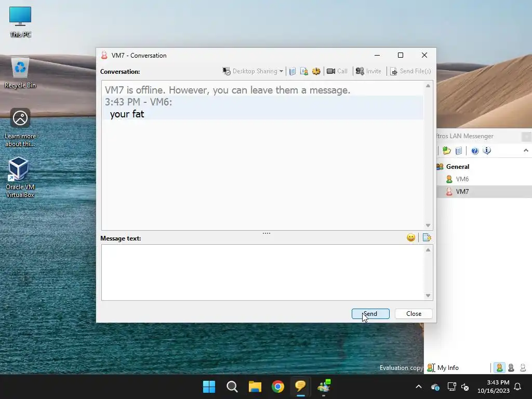532x399 pixels.
Task: Click the LAN Messenger chat bubble taskbar icon
Action: click(301, 387)
